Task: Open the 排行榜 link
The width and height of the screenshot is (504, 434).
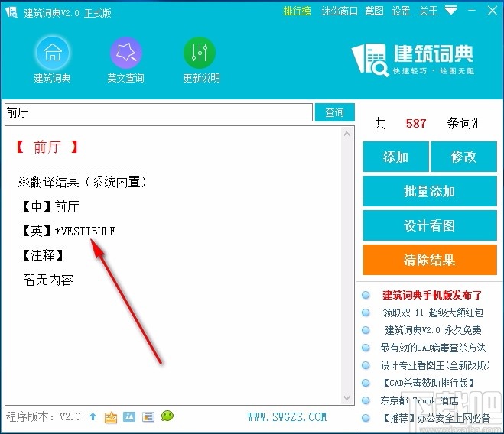Action: [298, 11]
